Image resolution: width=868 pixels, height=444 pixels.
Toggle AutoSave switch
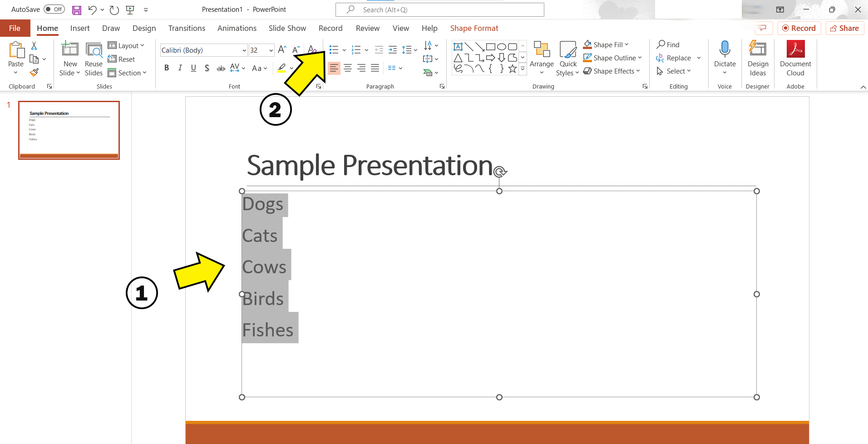(54, 10)
